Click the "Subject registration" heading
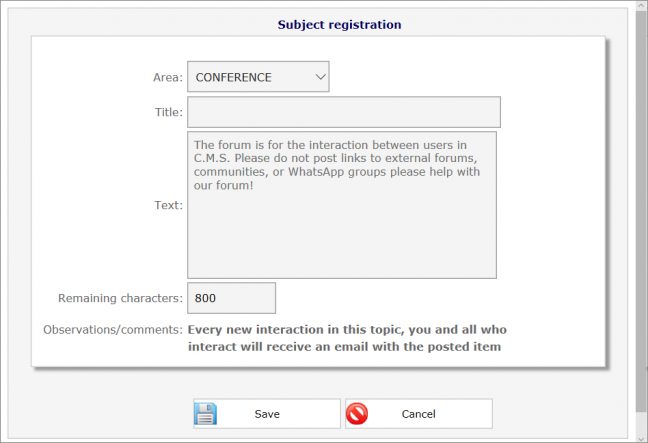Image resolution: width=648 pixels, height=443 pixels. pyautogui.click(x=339, y=24)
